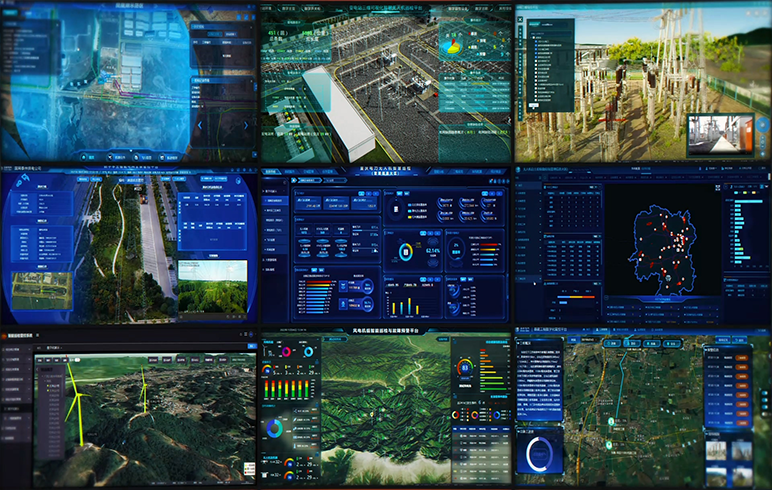Select the upper green tower marker on the transmission line map
The image size is (772, 490).
click(611, 422)
